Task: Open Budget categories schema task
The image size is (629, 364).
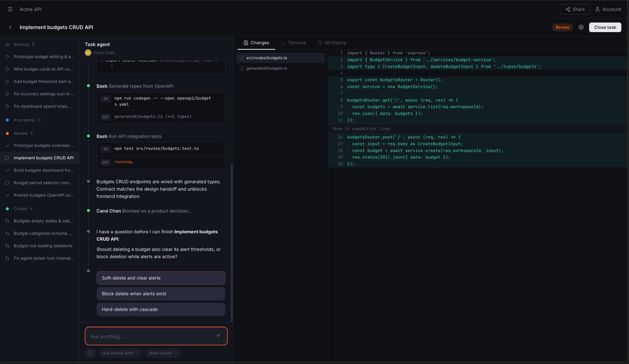Action: coord(40,234)
